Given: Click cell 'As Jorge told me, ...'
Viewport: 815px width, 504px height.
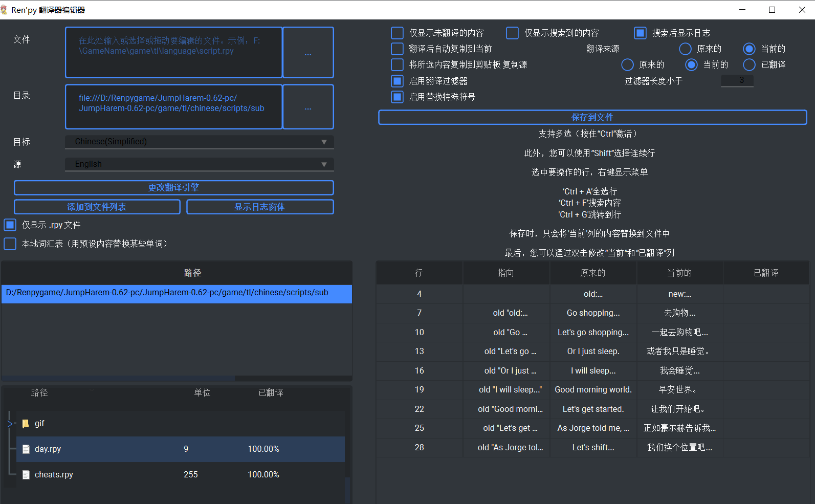Looking at the screenshot, I should coord(593,428).
